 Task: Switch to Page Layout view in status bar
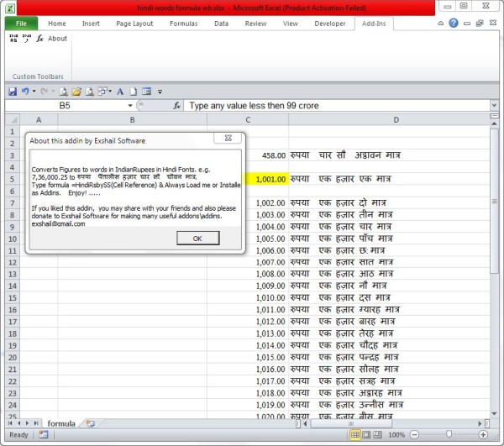(367, 435)
